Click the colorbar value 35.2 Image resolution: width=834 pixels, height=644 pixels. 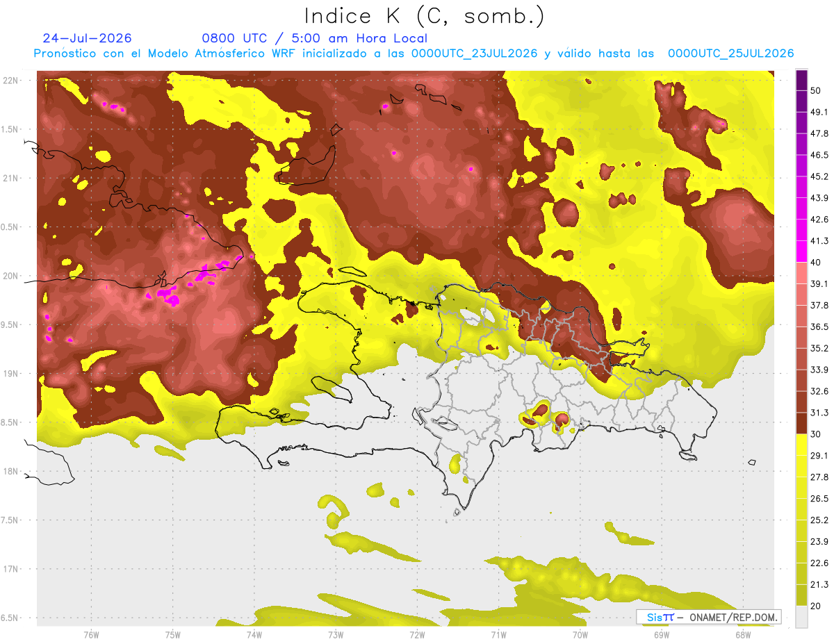819,349
